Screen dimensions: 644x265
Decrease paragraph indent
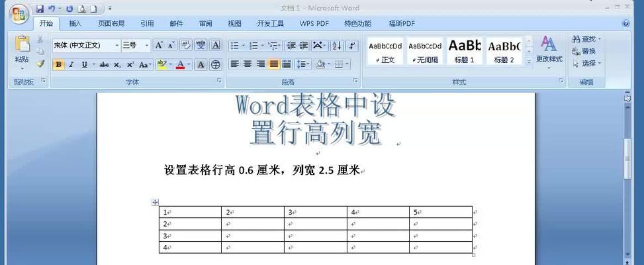[x=291, y=45]
